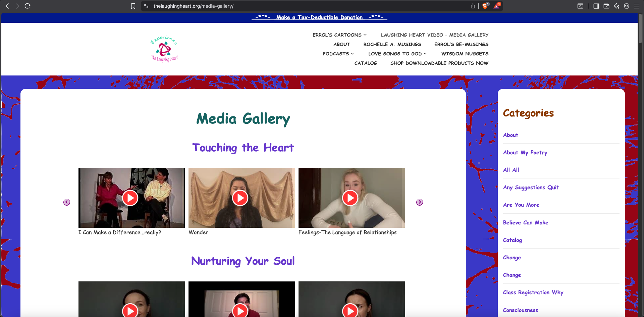Click Make a Tax-Deductible Donation link

pyautogui.click(x=319, y=17)
